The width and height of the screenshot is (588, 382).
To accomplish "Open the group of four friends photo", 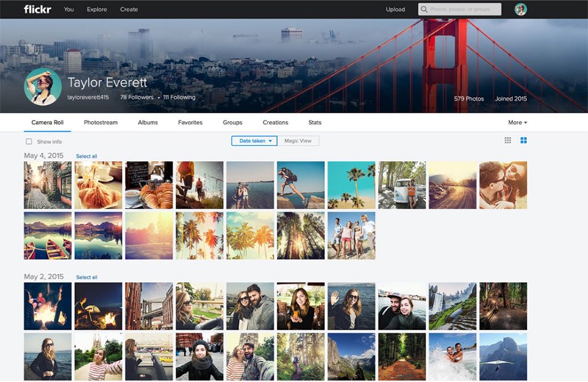I will pos(351,236).
